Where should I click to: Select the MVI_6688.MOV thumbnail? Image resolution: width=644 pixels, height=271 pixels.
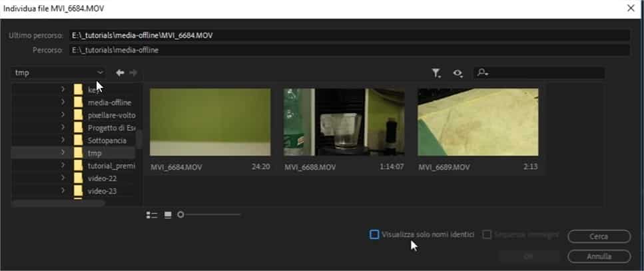pyautogui.click(x=344, y=123)
